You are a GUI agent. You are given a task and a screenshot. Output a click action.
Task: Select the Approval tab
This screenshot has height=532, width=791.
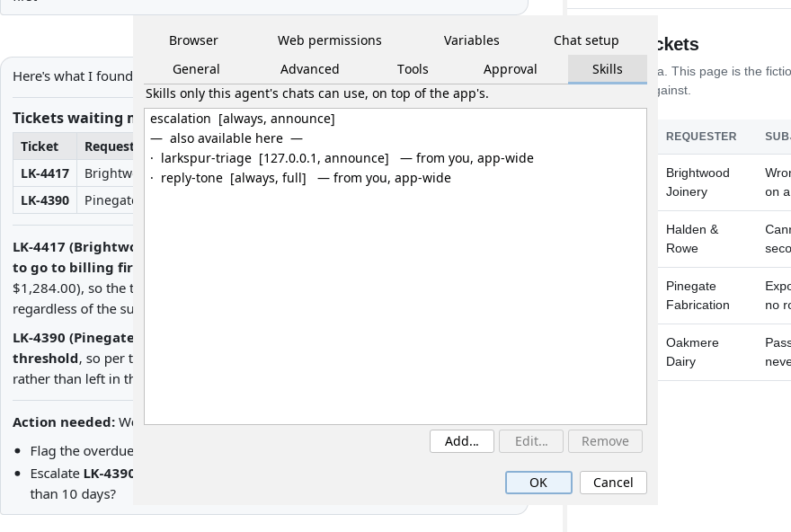pos(510,69)
